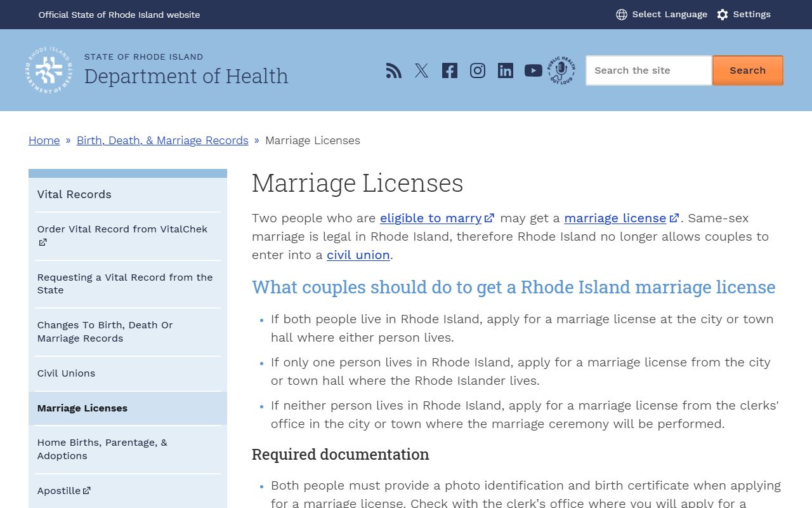Click the 'What couples should do' heading

click(x=513, y=287)
